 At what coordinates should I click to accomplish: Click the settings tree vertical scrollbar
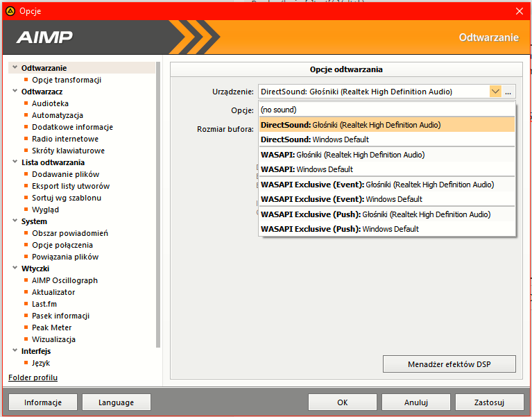coord(157,205)
